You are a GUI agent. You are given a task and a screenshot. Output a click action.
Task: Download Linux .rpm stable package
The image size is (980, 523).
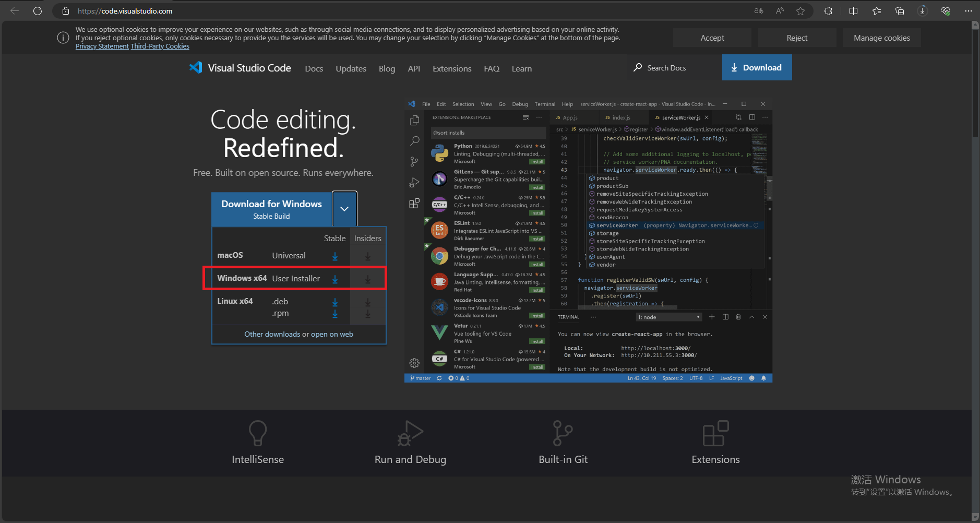coord(335,314)
